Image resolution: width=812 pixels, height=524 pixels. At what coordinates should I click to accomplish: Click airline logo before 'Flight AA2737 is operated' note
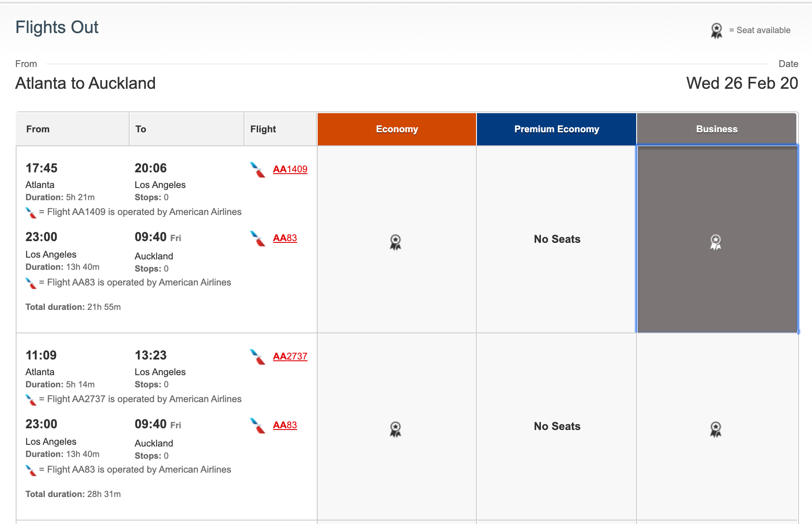[31, 400]
